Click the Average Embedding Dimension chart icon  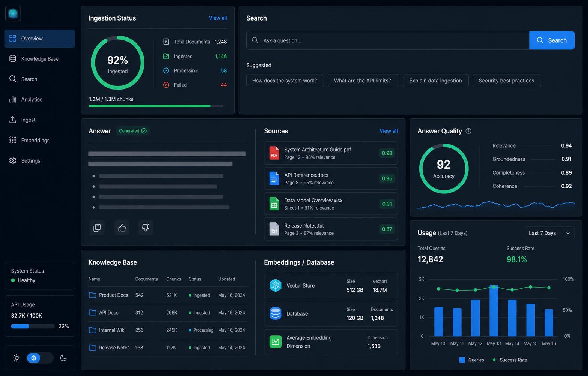[x=276, y=342]
